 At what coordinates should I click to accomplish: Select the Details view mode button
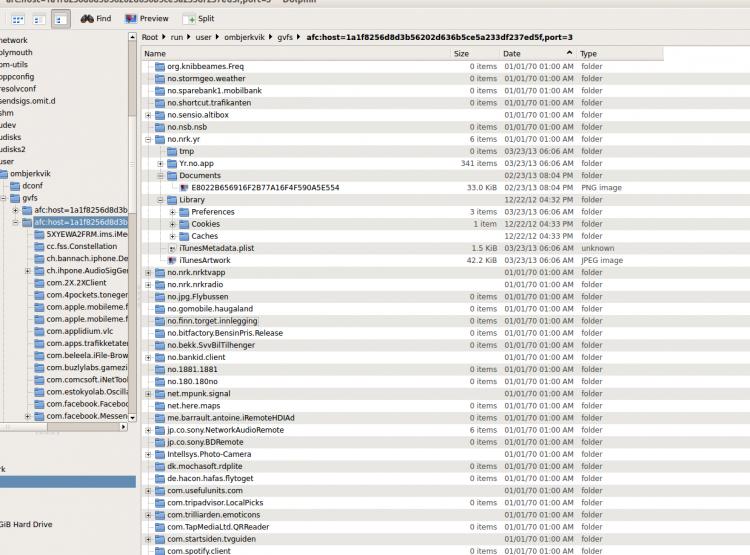60,20
